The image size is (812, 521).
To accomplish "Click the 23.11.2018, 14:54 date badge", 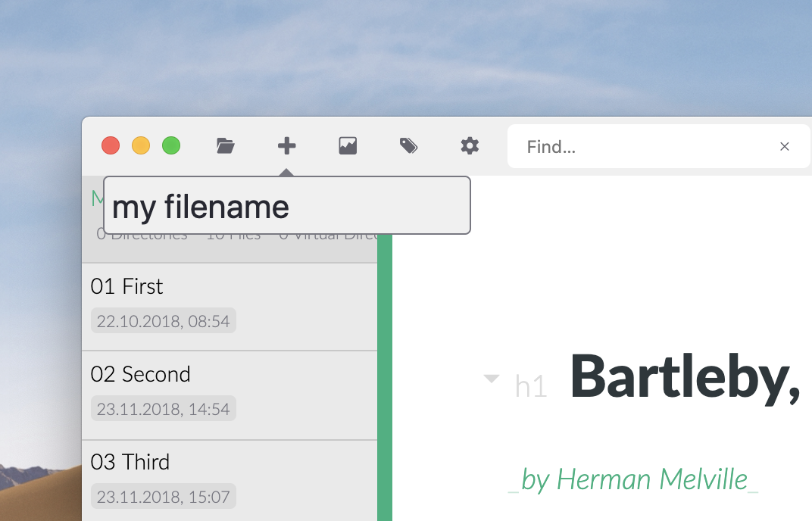I will pos(163,409).
